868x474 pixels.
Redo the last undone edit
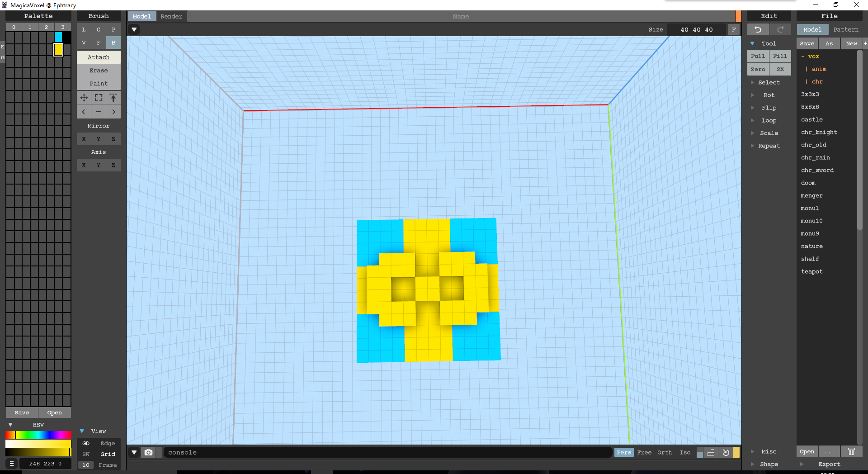pos(780,29)
